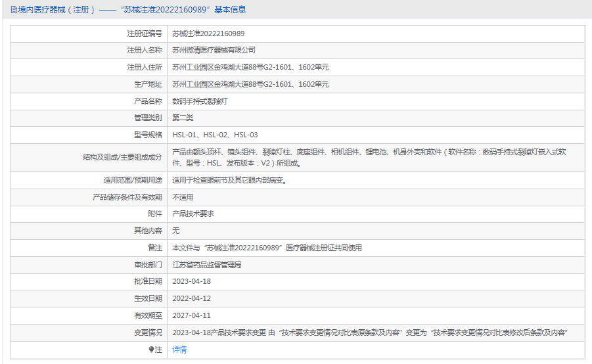The image size is (592, 364).
Task: Click the 结构及组成 description text
Action: [x=369, y=158]
